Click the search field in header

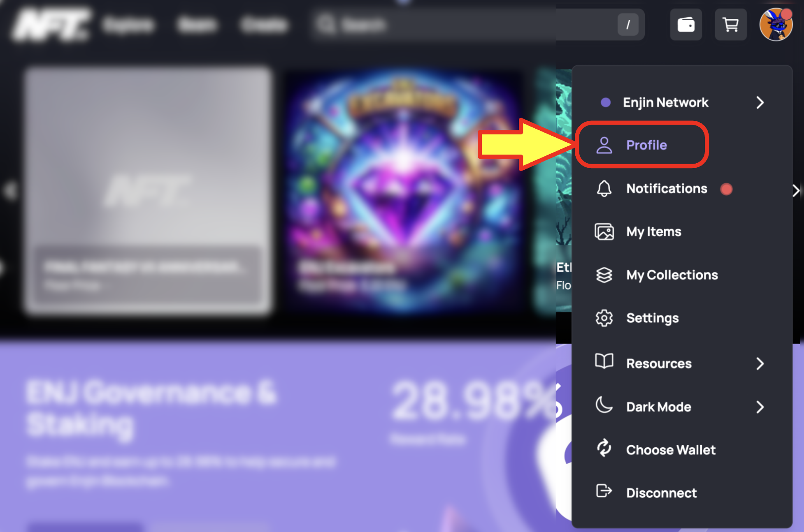click(x=477, y=25)
